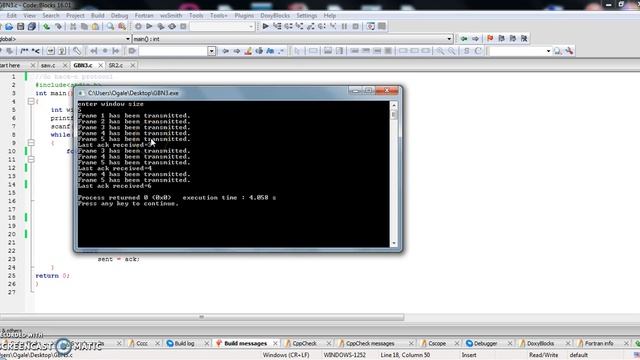Click the editor horizontal scrollbar thumb
The width and height of the screenshot is (640, 360).
[202, 317]
